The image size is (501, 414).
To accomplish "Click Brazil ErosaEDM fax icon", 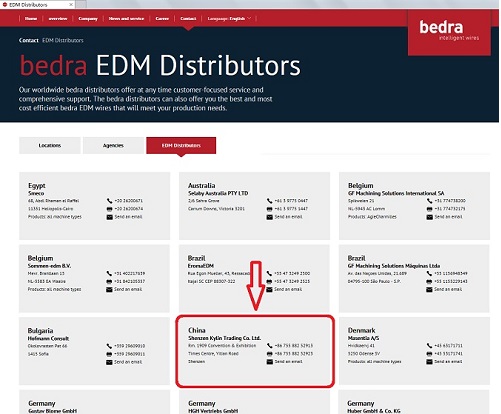I will point(269,281).
